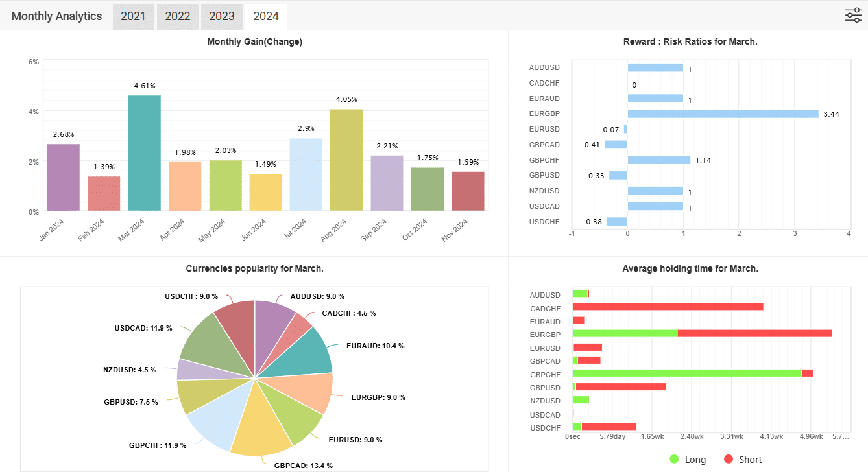868x472 pixels.
Task: Open the 2023 analytics tab
Action: coord(221,17)
